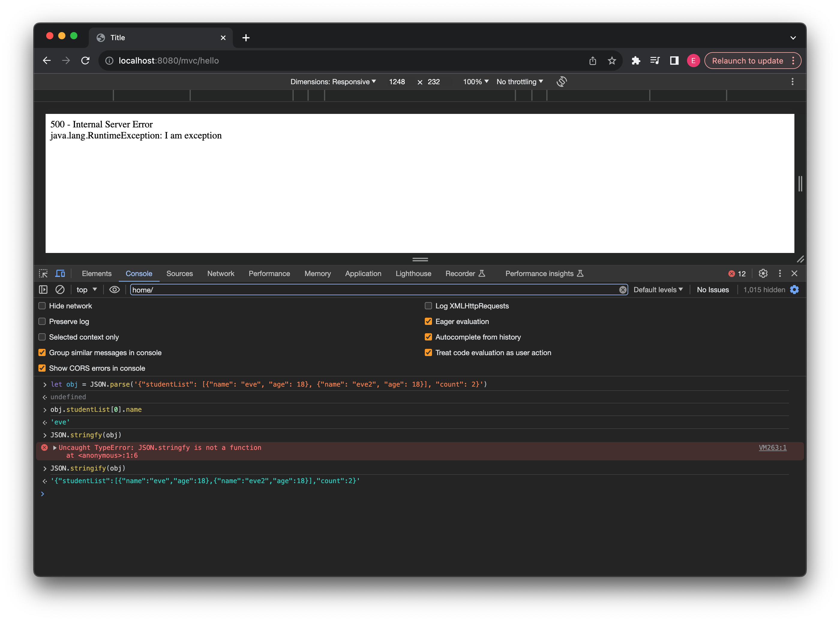Click the Relaunch to update button
This screenshot has height=621, width=840.
pyautogui.click(x=748, y=60)
